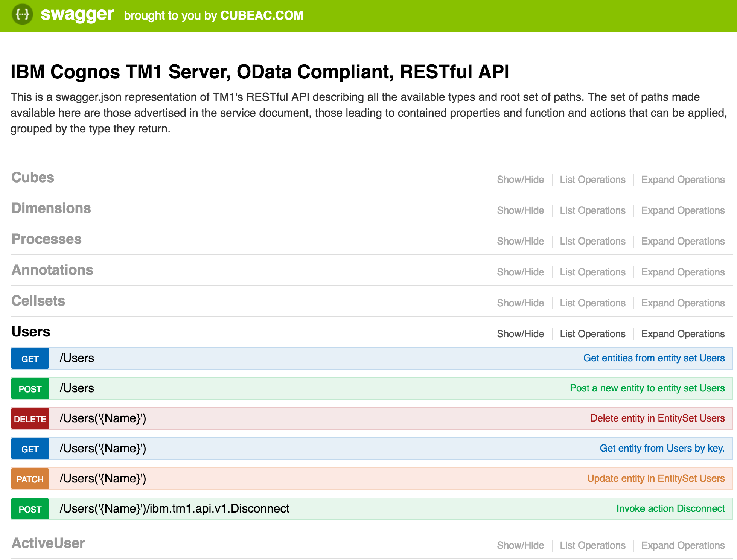Click List Operations for ActiveUser

click(x=592, y=545)
